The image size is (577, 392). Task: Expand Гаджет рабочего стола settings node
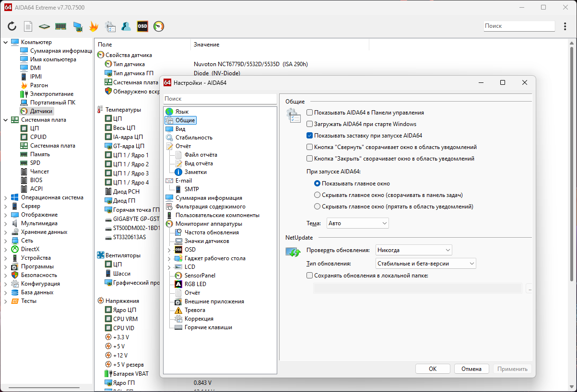(x=168, y=259)
